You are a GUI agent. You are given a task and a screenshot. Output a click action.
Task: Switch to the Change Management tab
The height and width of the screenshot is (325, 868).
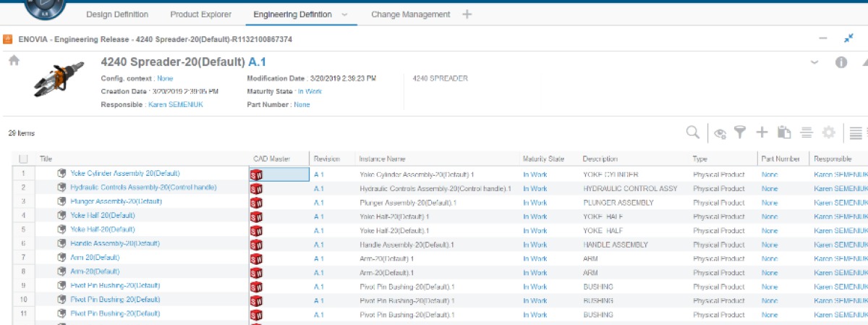coord(410,14)
